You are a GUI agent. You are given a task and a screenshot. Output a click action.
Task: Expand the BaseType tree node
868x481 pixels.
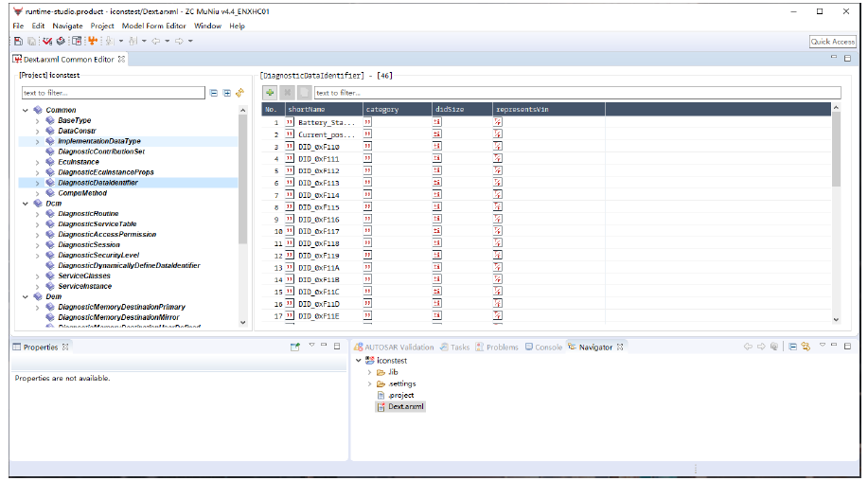[x=38, y=120]
